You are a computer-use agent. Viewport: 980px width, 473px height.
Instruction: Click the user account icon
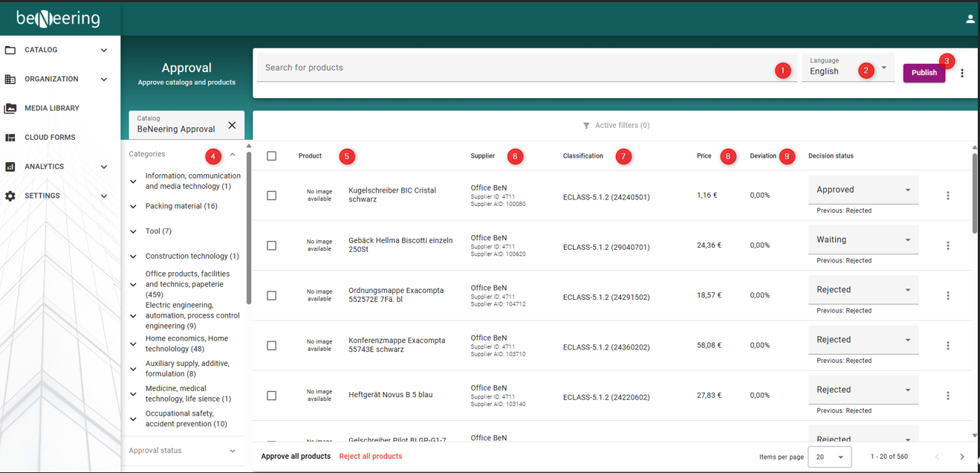(970, 19)
